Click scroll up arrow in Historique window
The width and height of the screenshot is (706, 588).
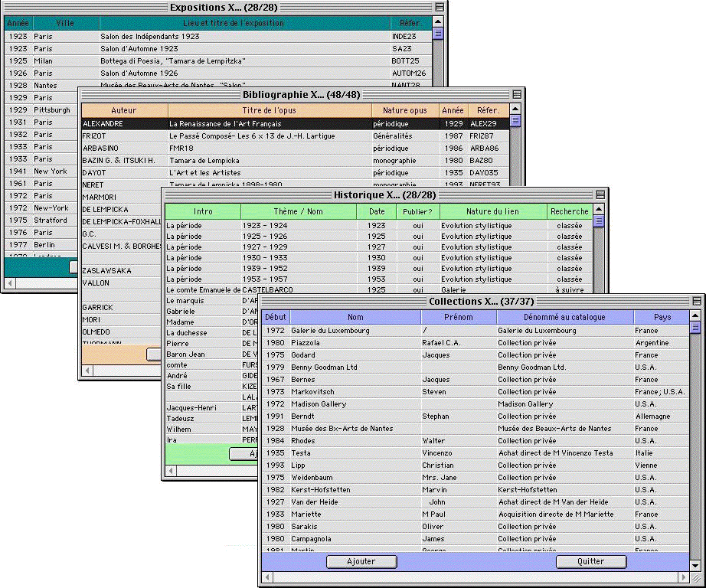pyautogui.click(x=598, y=209)
